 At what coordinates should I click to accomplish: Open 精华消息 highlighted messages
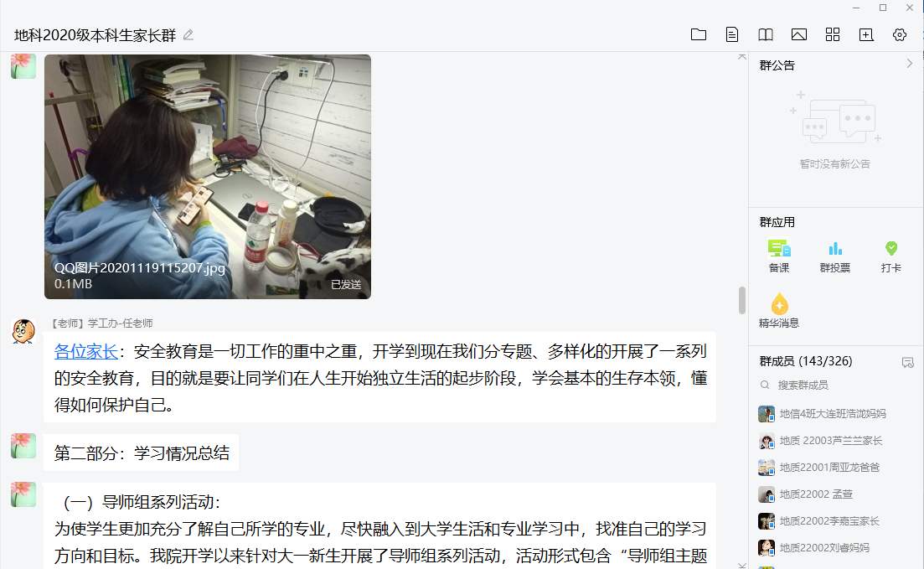pyautogui.click(x=779, y=311)
